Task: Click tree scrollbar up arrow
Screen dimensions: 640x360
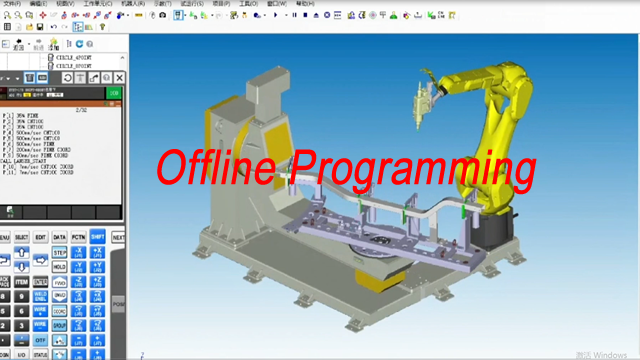Action: [122, 58]
